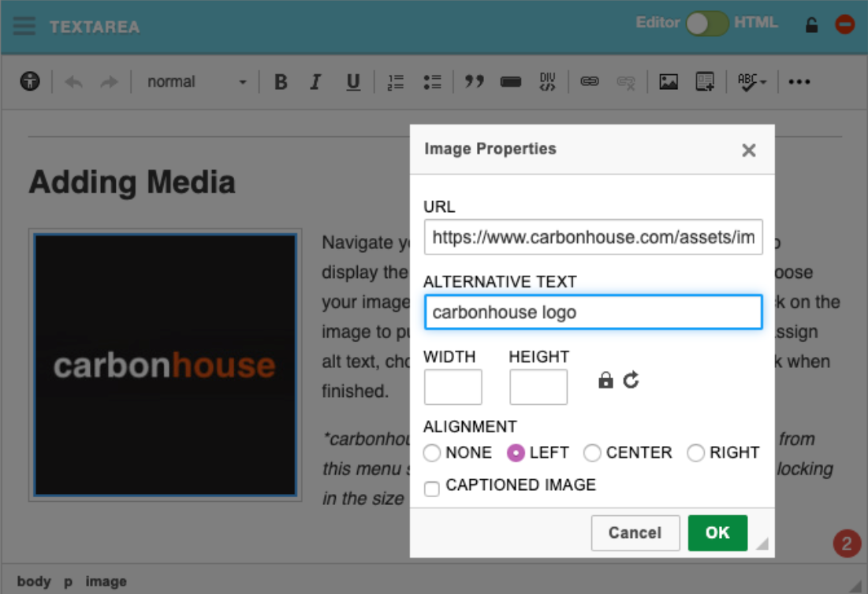Image resolution: width=868 pixels, height=594 pixels.
Task: Insert a bulleted list
Action: (x=432, y=82)
